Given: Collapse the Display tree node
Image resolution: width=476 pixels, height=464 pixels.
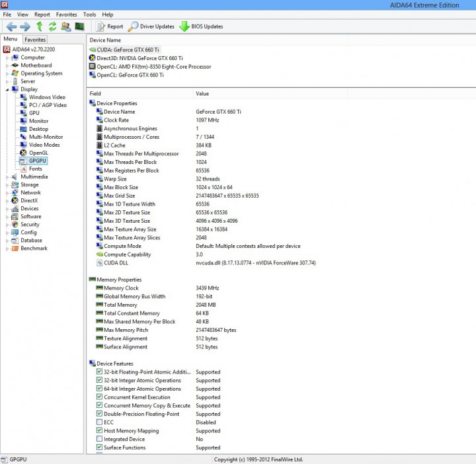Looking at the screenshot, I should pos(7,89).
